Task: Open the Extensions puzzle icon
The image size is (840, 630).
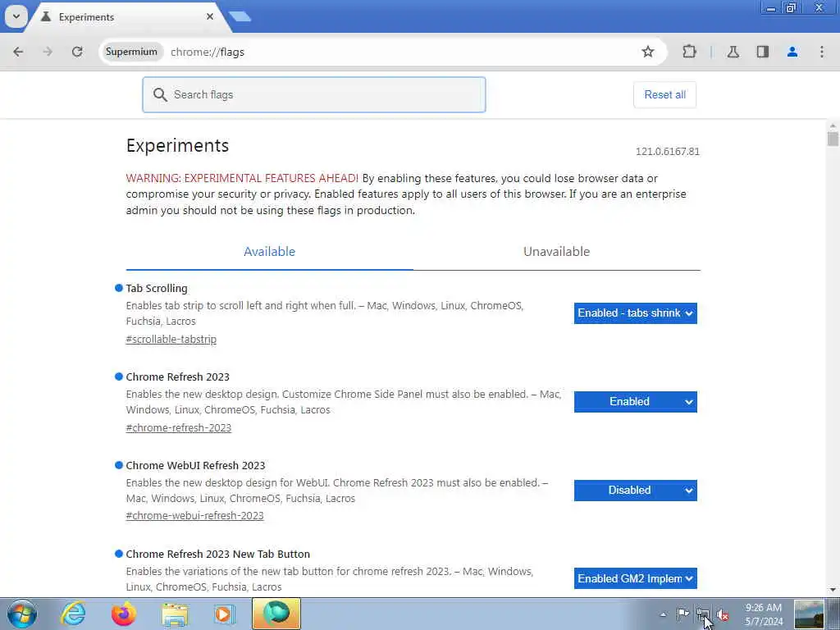Action: (x=689, y=52)
